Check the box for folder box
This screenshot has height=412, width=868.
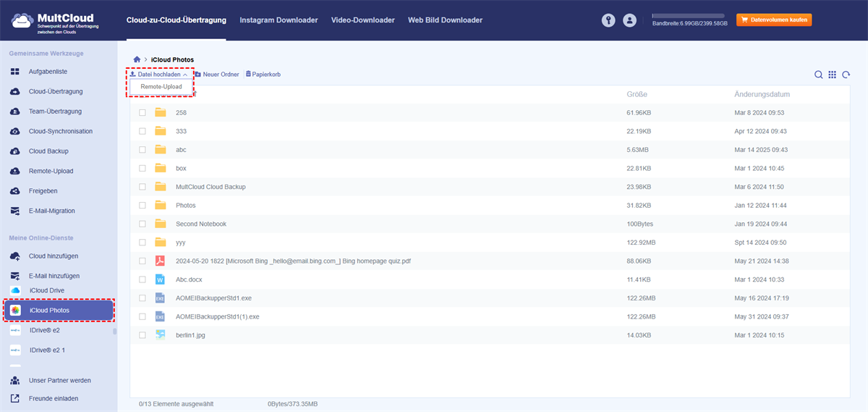[142, 168]
